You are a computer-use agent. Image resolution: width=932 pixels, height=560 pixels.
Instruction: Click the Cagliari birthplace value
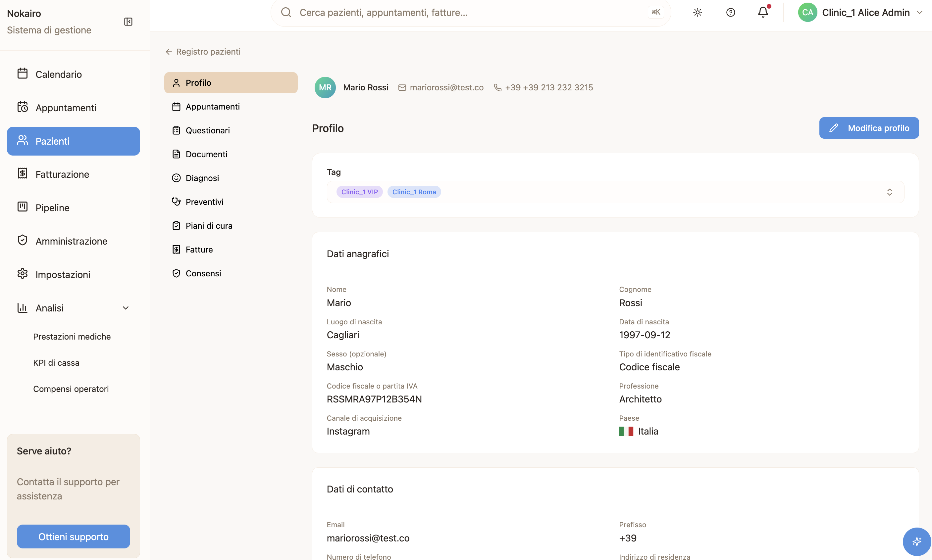[343, 335]
